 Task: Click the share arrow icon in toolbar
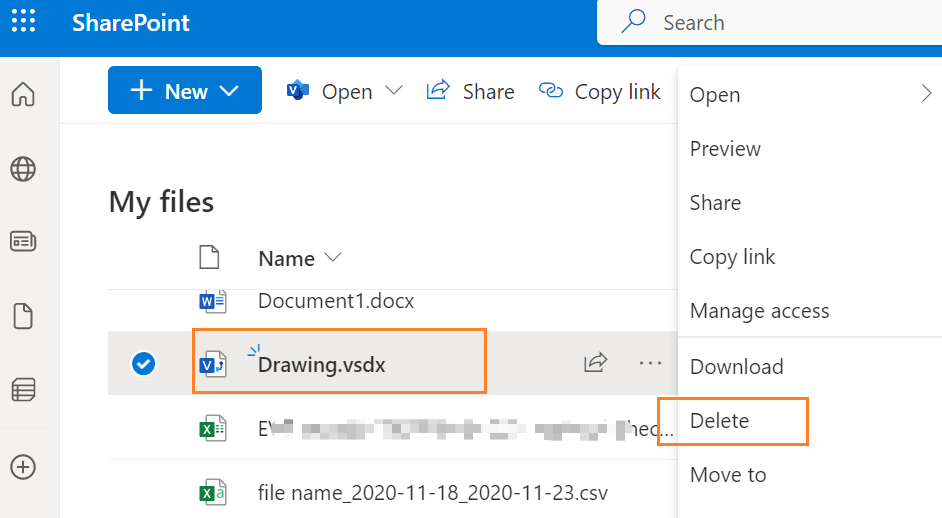(438, 90)
